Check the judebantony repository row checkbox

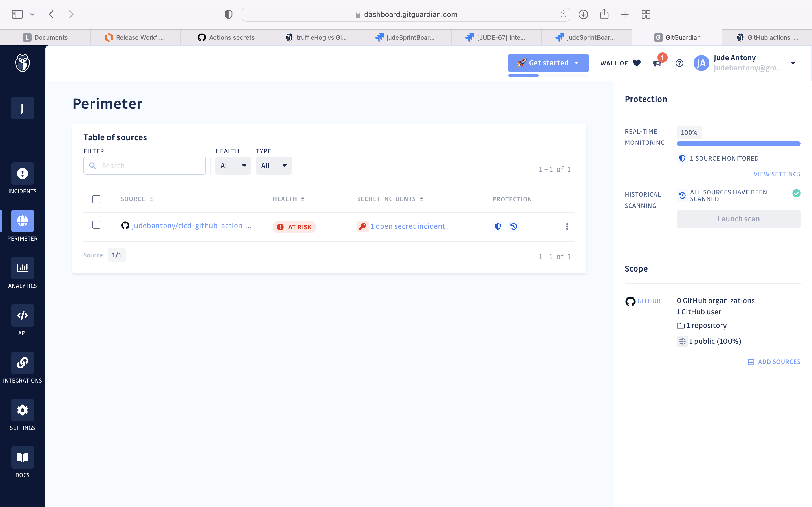(96, 225)
